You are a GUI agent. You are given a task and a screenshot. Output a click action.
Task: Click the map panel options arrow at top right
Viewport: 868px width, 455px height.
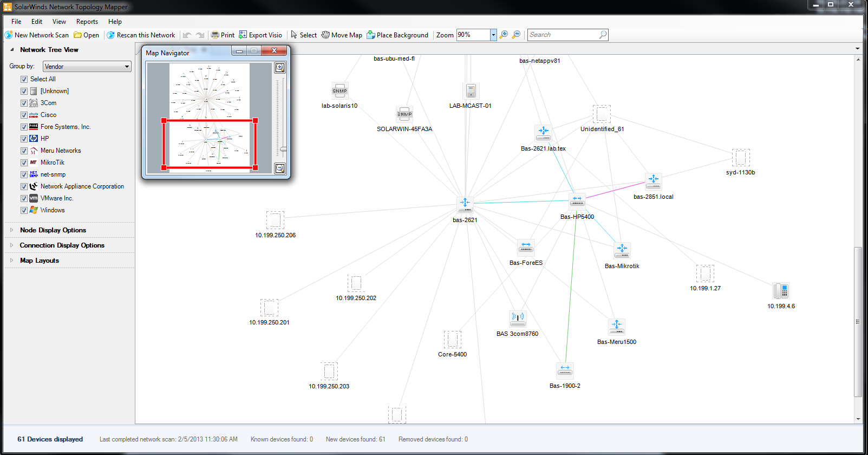pos(857,49)
